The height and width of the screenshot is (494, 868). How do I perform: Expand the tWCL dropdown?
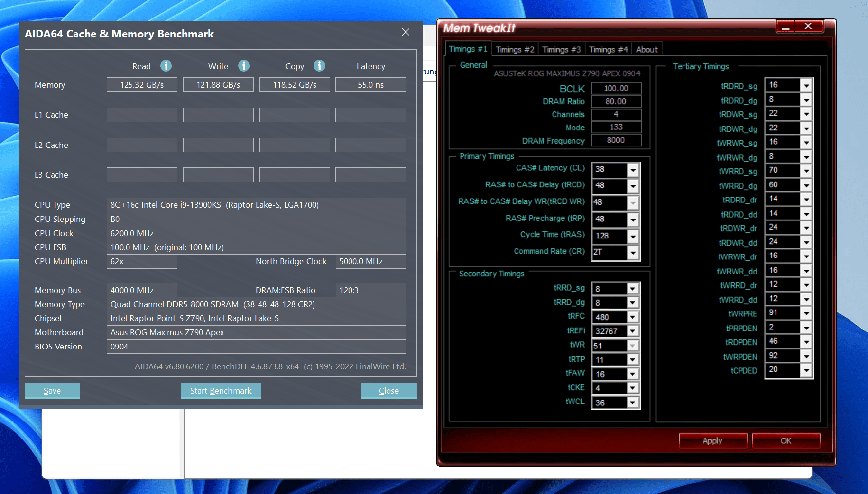(632, 403)
